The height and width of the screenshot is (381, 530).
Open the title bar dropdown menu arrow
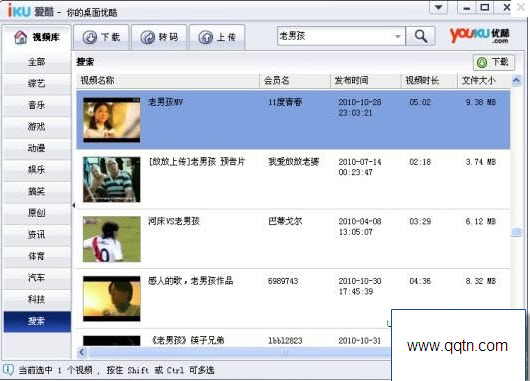point(438,7)
